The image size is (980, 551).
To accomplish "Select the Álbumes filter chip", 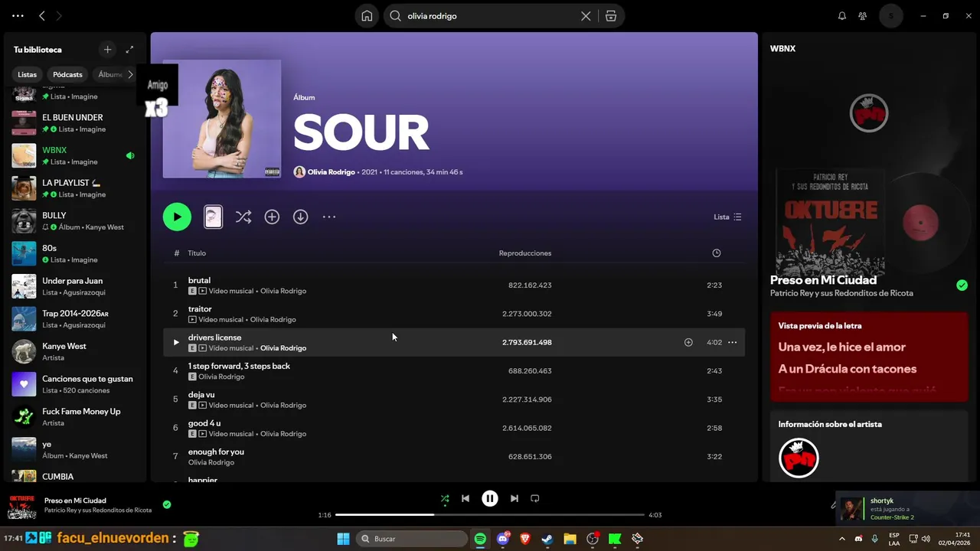I will point(110,74).
